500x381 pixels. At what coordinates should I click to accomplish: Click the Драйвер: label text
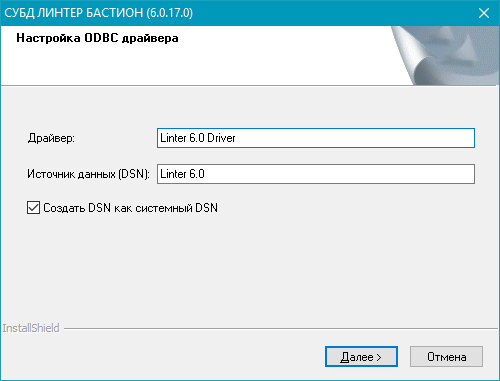[52, 138]
